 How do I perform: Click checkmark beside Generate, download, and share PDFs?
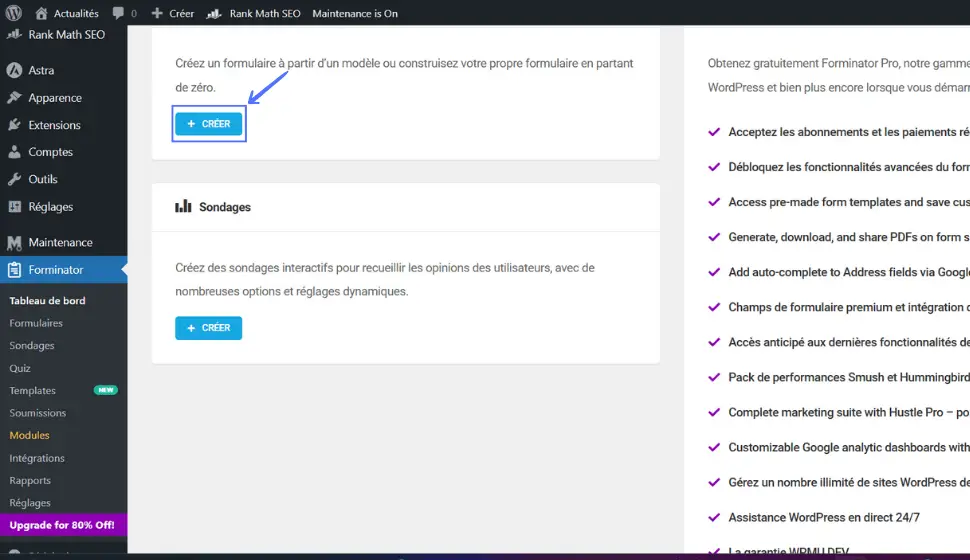(x=714, y=237)
